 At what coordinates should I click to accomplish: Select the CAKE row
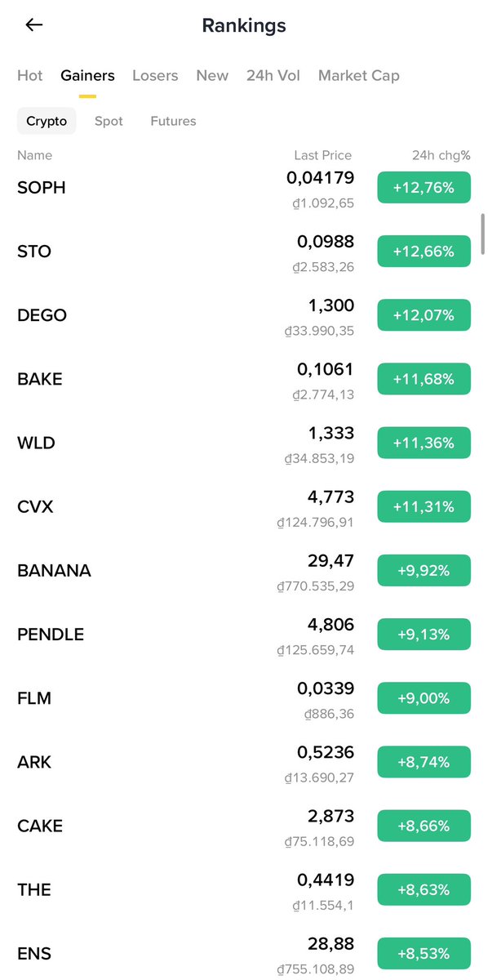pos(244,826)
